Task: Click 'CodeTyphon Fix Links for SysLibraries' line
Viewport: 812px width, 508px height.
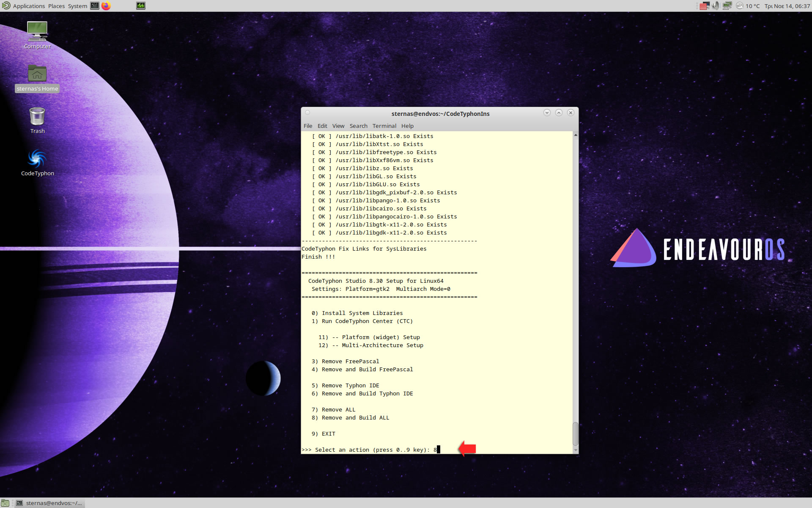Action: pyautogui.click(x=364, y=248)
